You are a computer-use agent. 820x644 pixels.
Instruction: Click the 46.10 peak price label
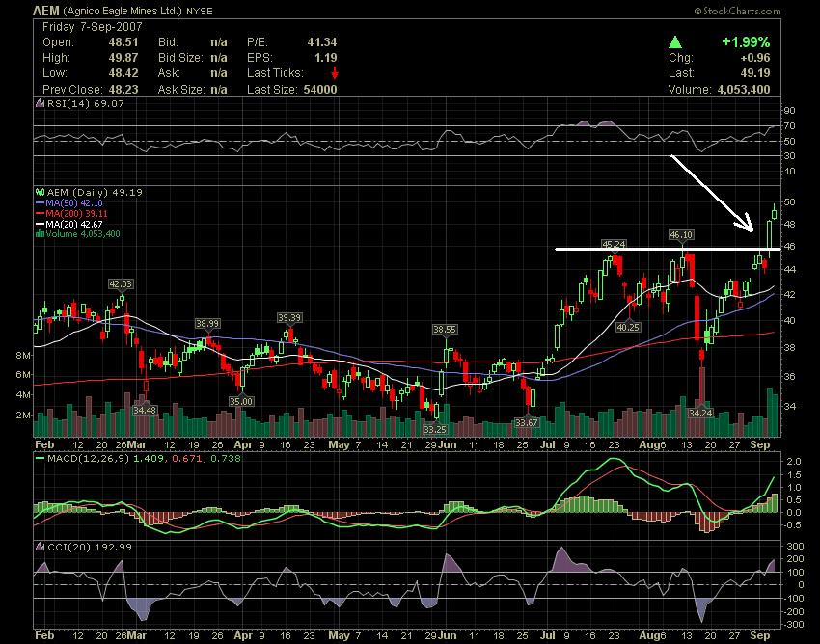[681, 235]
